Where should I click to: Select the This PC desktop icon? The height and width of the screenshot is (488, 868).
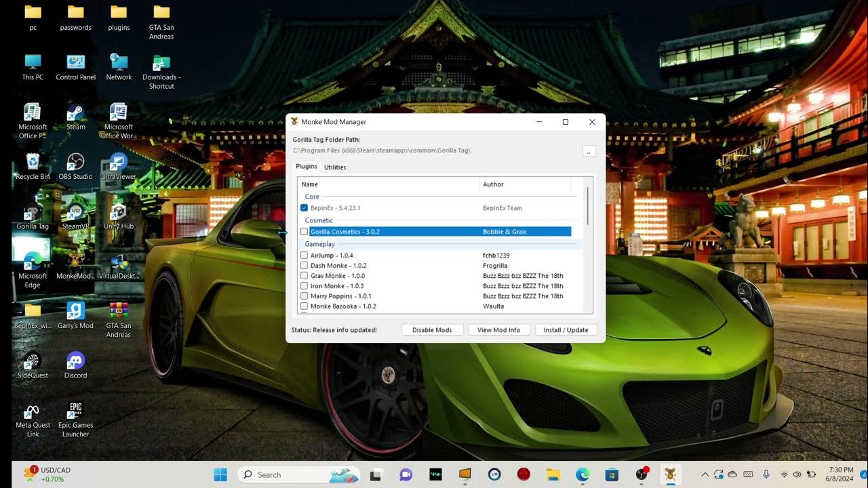click(x=33, y=66)
